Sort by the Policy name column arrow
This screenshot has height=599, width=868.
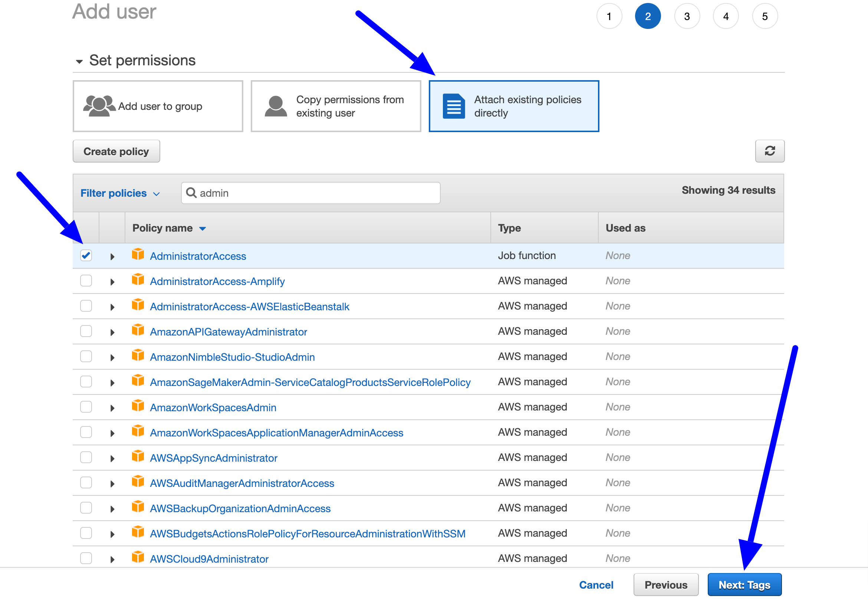click(203, 229)
